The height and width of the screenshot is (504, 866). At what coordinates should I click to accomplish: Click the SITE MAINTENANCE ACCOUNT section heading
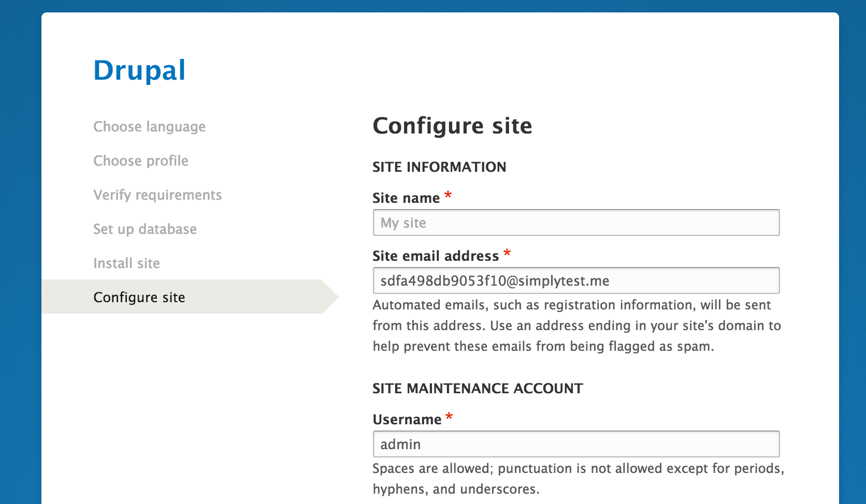pyautogui.click(x=478, y=389)
